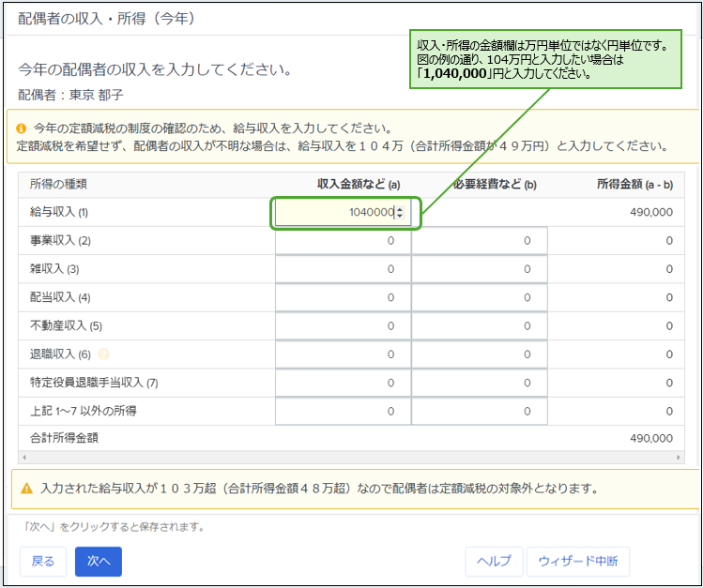The image size is (703, 588).
Task: Click the help icon beside 退職収入 (6)
Action: (x=104, y=354)
